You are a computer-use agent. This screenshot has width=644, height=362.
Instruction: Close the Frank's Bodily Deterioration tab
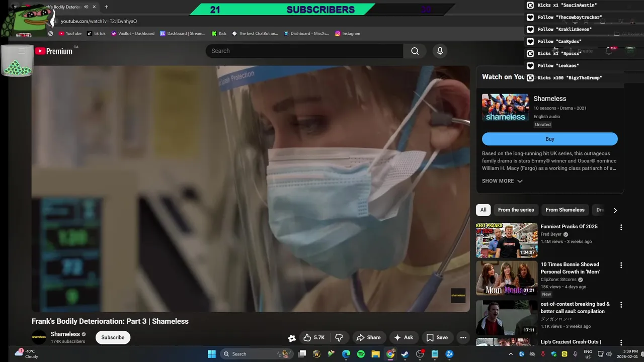pos(94,7)
